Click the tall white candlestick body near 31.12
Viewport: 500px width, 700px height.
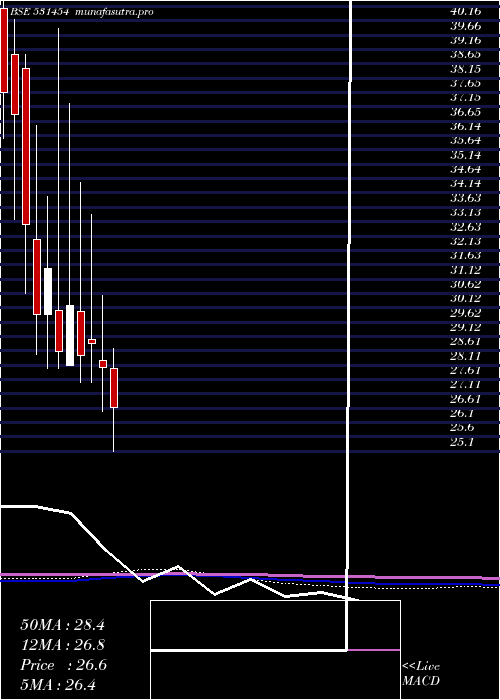[x=48, y=291]
